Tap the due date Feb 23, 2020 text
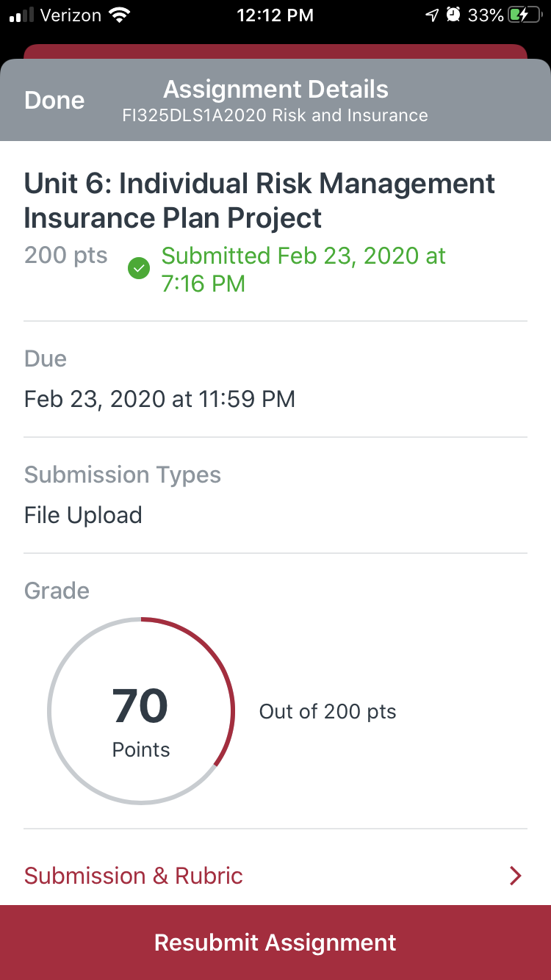Screen dimensions: 551x980 click(159, 400)
